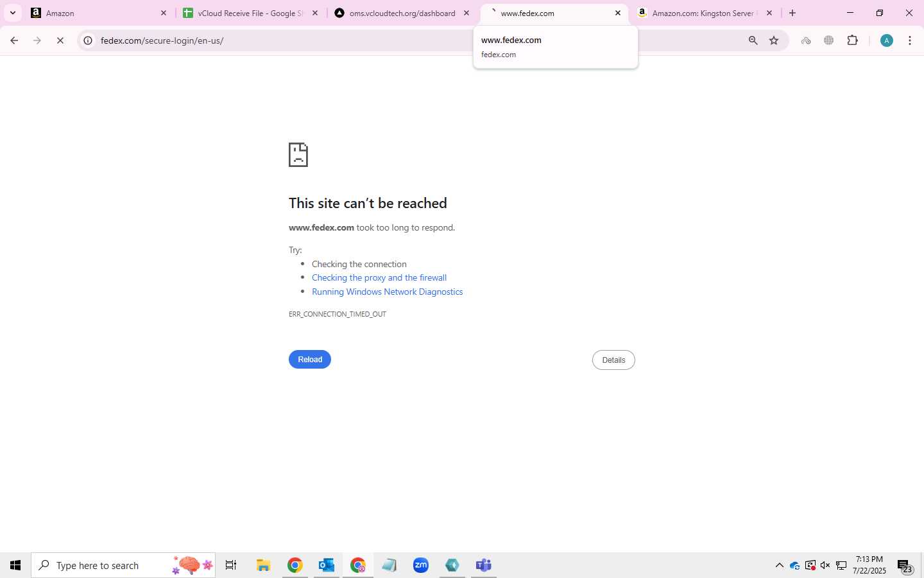The width and height of the screenshot is (924, 578).
Task: Stop loading the page
Action: point(60,40)
